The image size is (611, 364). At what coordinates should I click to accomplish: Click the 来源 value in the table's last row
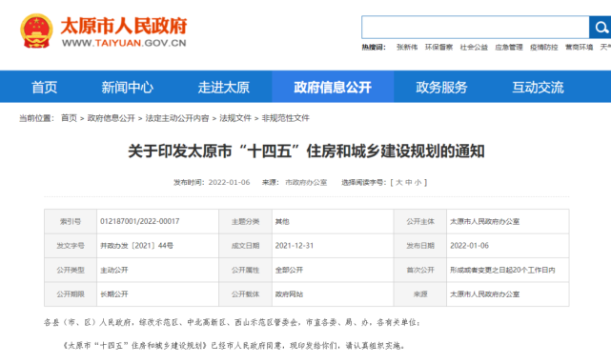(485, 293)
